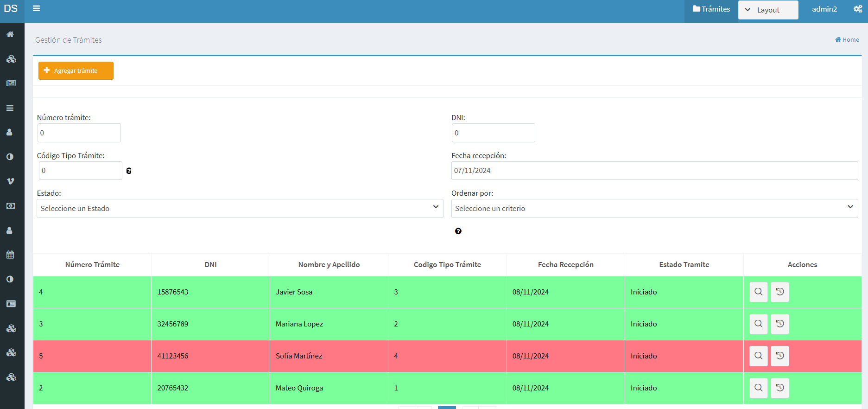Viewport: 868px width, 409px height.
Task: Click the Número trámite input field
Action: pos(79,133)
